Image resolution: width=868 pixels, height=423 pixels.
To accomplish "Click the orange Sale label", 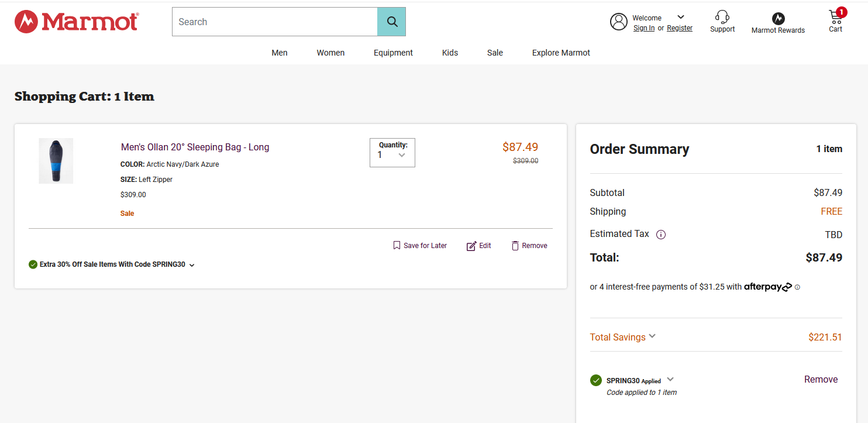I will 127,214.
